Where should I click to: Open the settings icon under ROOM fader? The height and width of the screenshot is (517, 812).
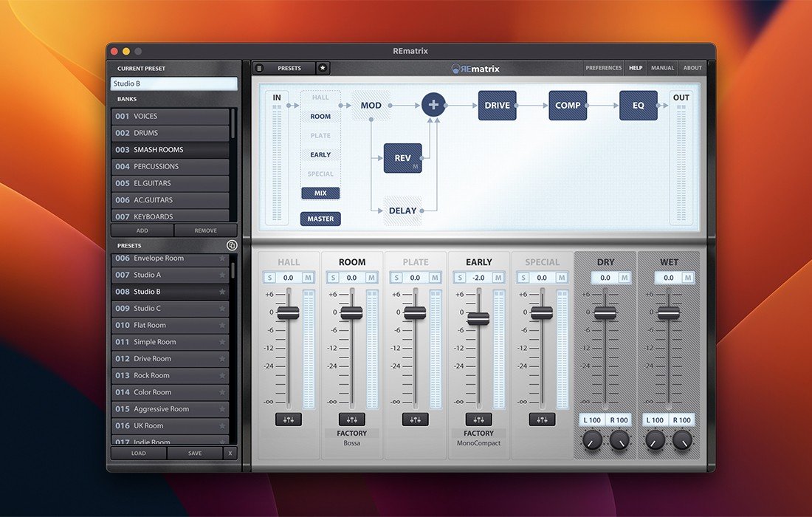point(351,420)
